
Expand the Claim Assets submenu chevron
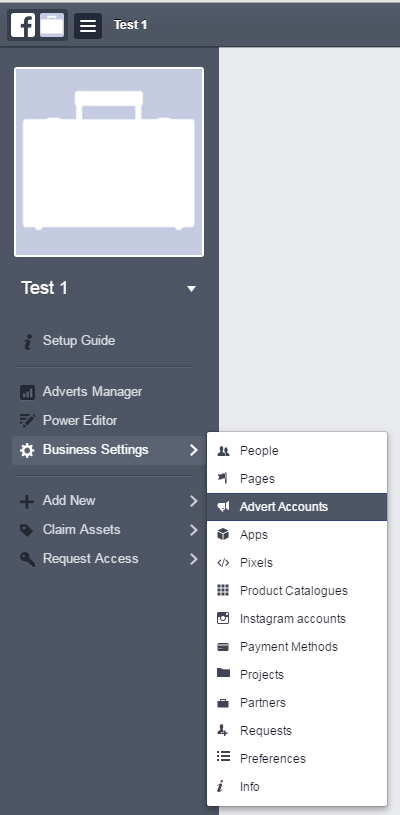(x=193, y=530)
